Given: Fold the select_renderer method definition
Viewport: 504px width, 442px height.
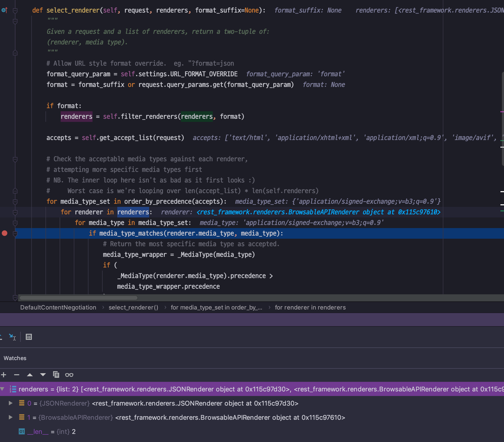Looking at the screenshot, I should (15, 11).
